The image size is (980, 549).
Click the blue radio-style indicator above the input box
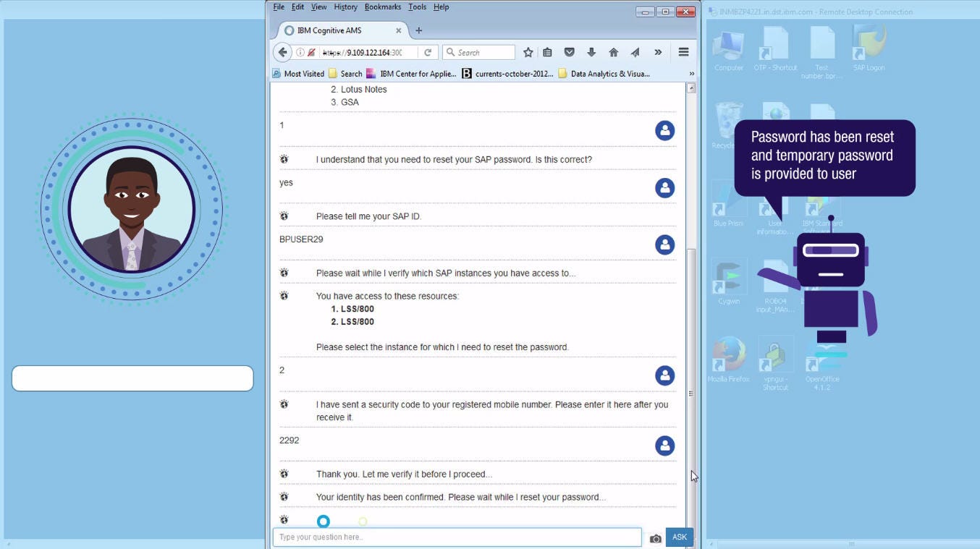tap(323, 521)
